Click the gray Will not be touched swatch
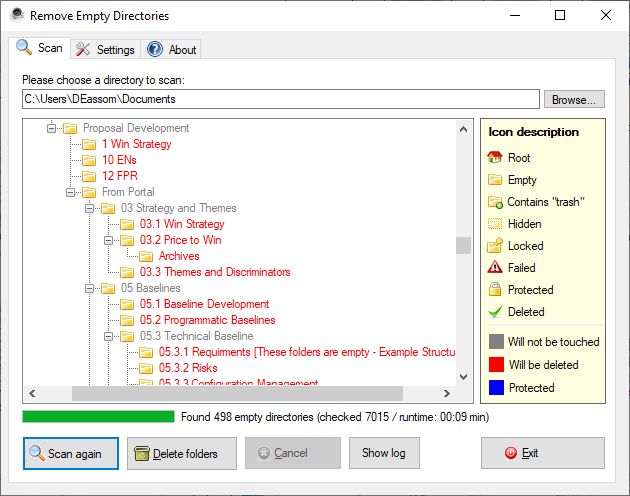 point(496,342)
